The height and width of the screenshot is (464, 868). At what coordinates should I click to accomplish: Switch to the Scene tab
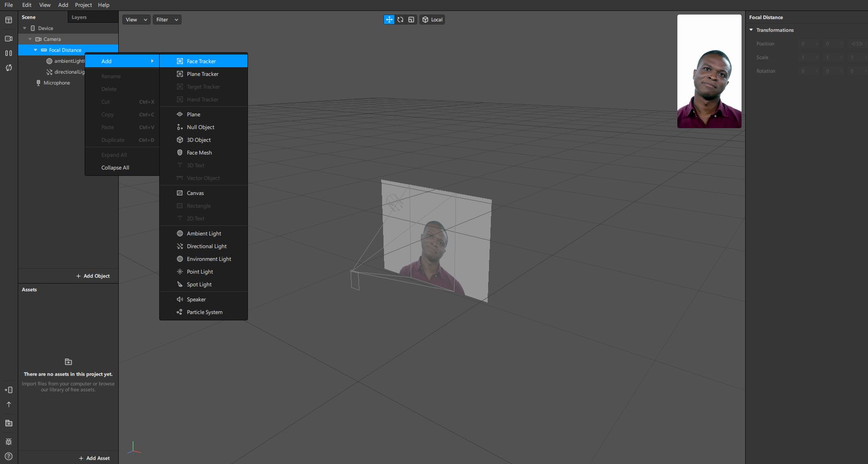(29, 17)
